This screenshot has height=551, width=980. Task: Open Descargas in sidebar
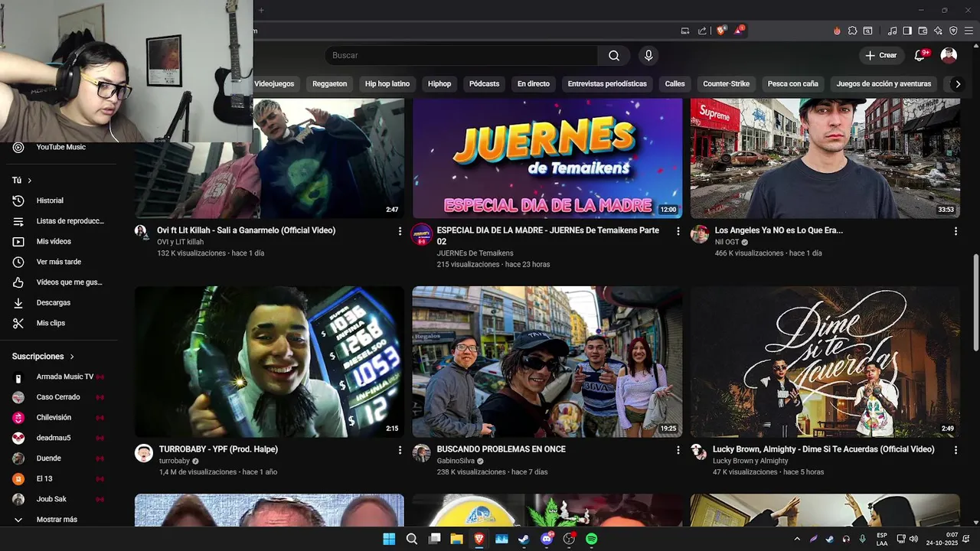coord(59,302)
